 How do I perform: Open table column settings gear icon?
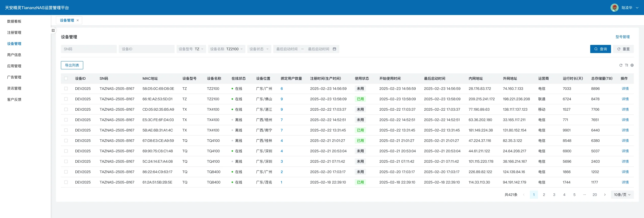pos(632,65)
